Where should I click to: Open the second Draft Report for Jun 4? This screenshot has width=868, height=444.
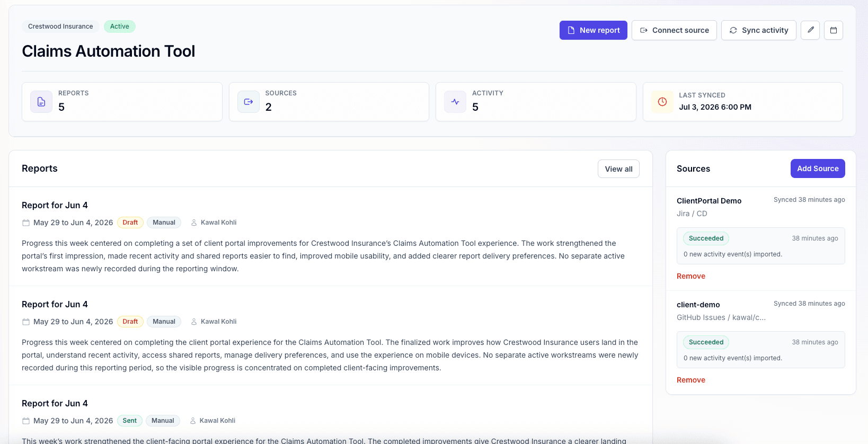coord(55,304)
